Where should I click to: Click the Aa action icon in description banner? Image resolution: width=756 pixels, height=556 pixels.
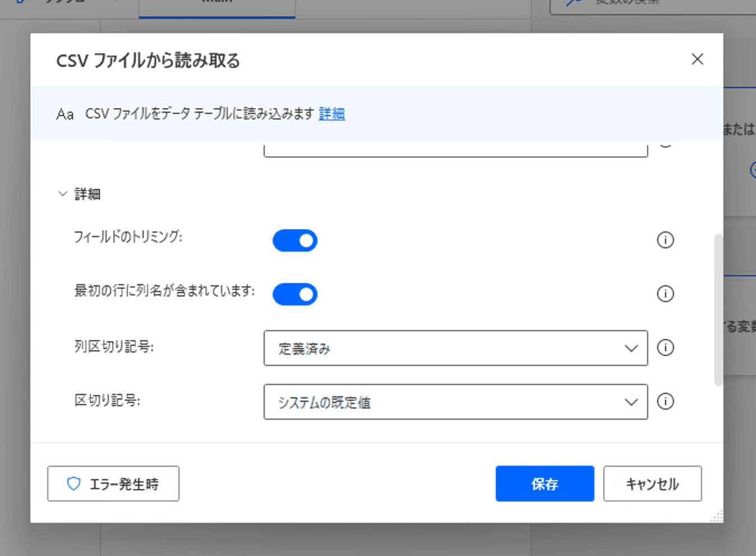65,114
